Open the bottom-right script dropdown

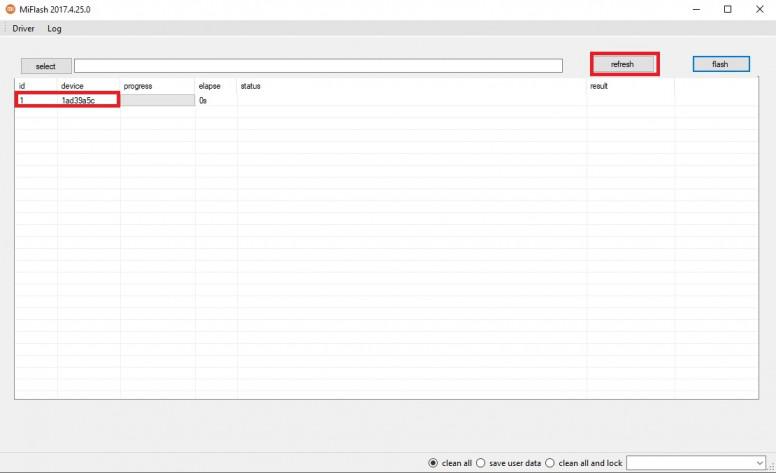coord(696,463)
